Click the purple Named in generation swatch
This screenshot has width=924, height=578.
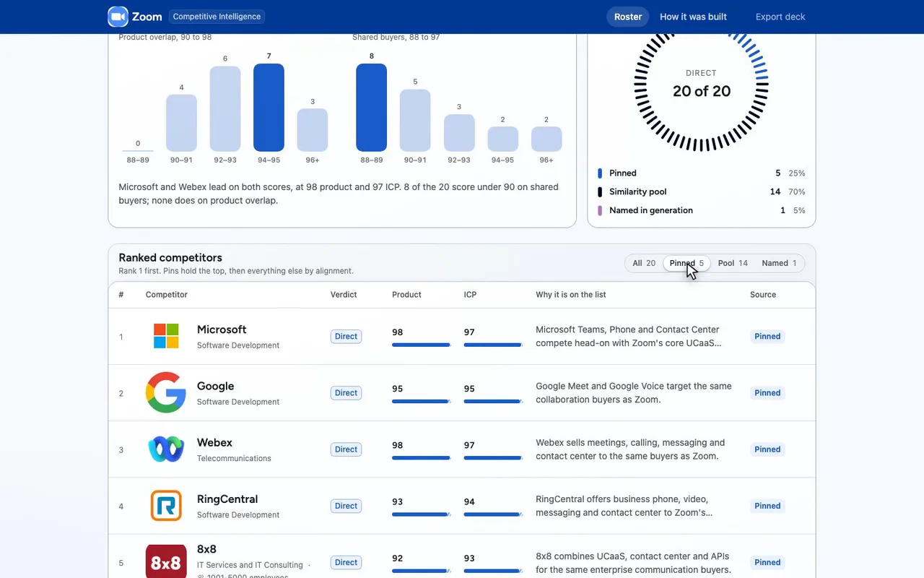[600, 211]
